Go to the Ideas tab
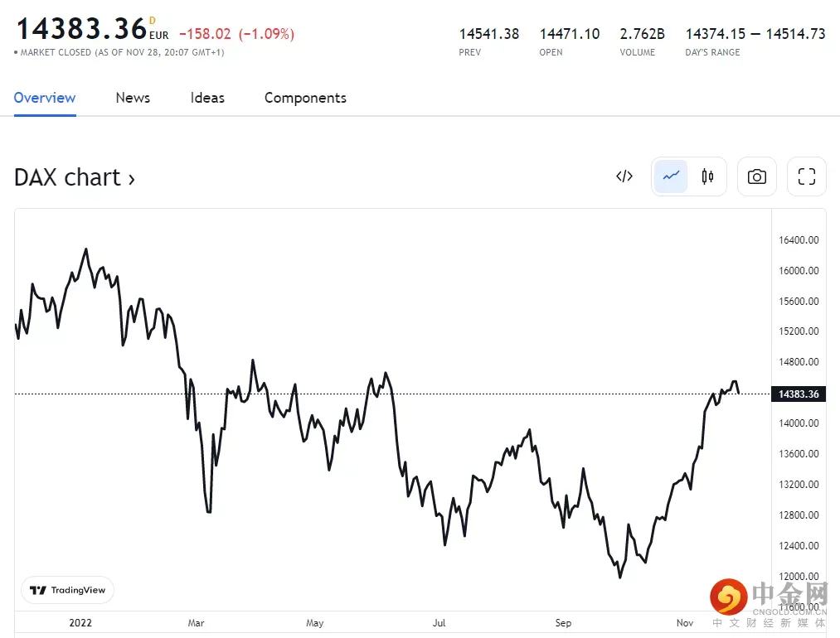 (x=207, y=98)
